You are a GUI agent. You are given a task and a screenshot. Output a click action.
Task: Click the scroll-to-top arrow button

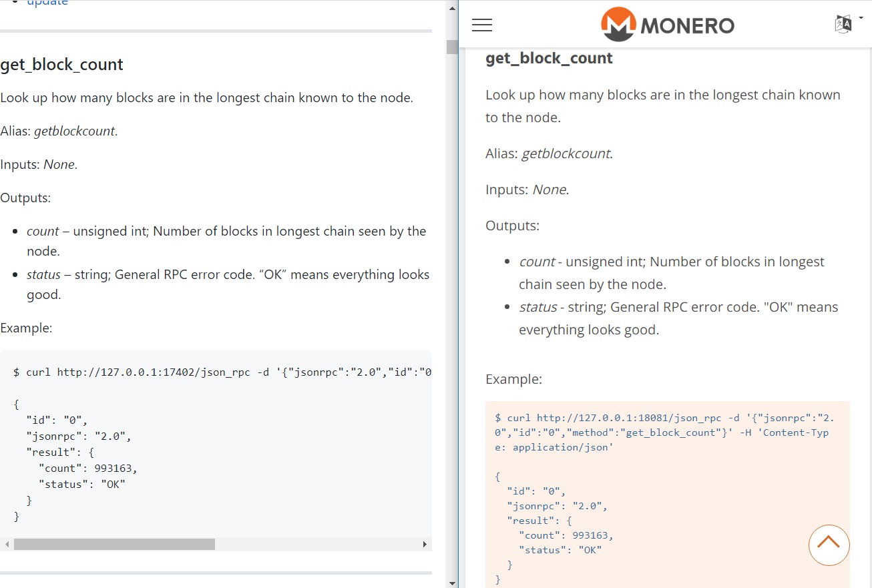[829, 545]
